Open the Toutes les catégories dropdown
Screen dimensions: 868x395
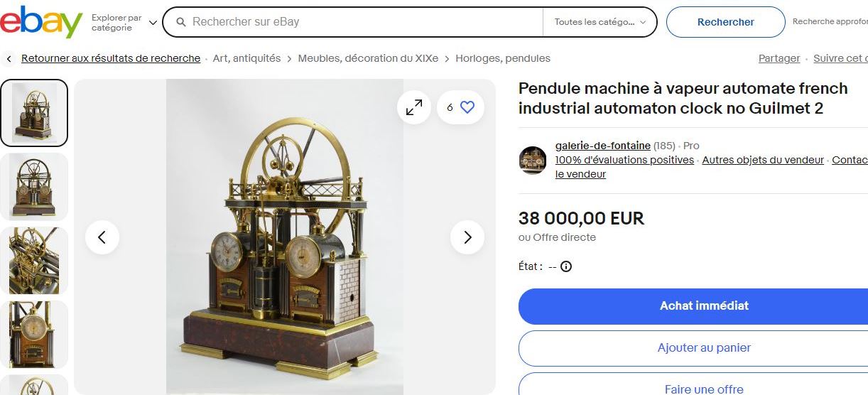[600, 22]
